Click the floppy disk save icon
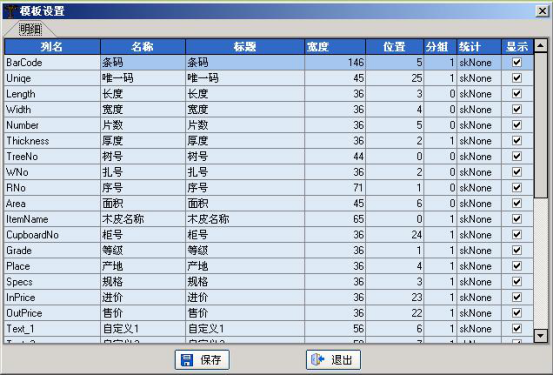The height and width of the screenshot is (375, 553). click(187, 360)
